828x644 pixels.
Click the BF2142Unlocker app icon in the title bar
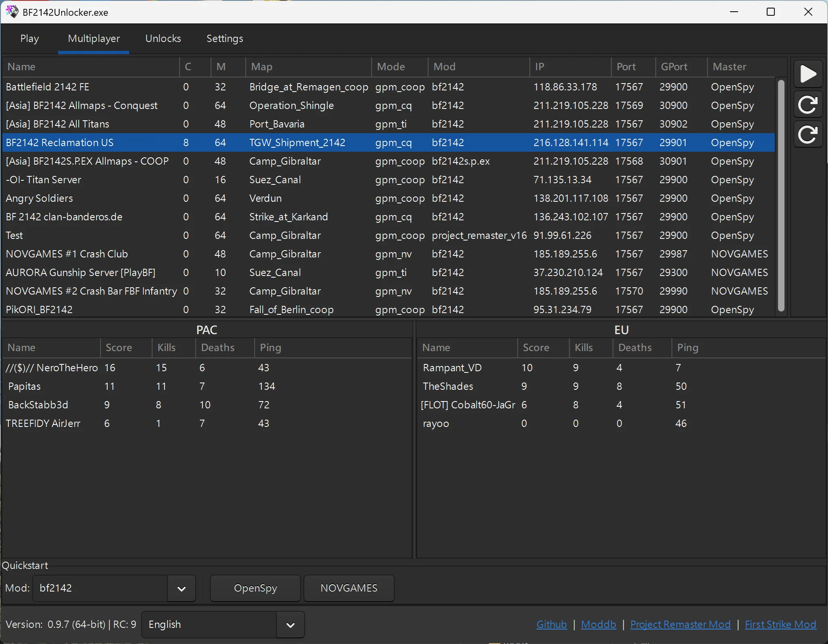click(x=12, y=12)
